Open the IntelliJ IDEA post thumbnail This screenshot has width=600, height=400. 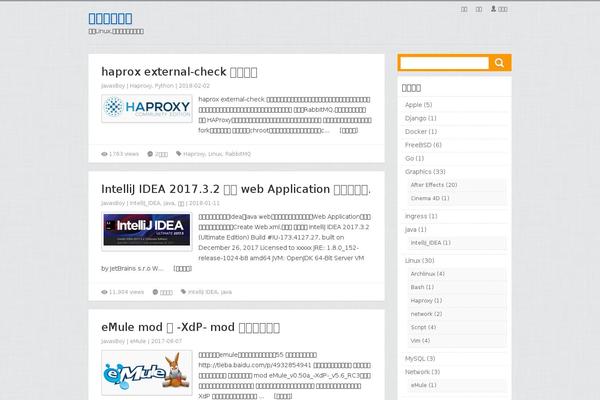click(147, 231)
